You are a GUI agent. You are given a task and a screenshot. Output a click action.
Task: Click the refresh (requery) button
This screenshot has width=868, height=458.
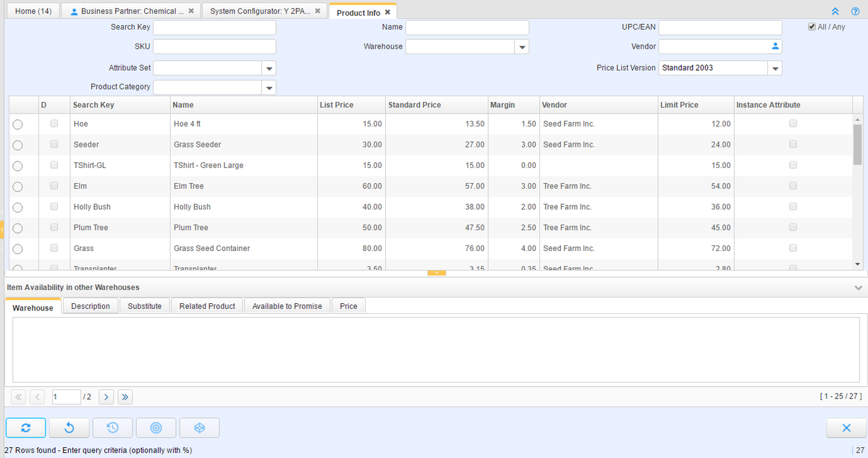pos(26,428)
